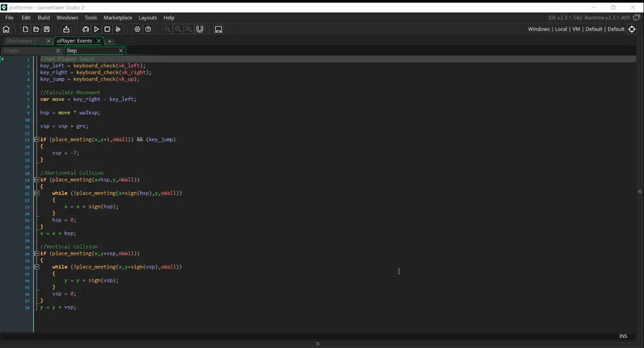644x348 pixels.
Task: Close the Step event tab
Action: coord(121,51)
